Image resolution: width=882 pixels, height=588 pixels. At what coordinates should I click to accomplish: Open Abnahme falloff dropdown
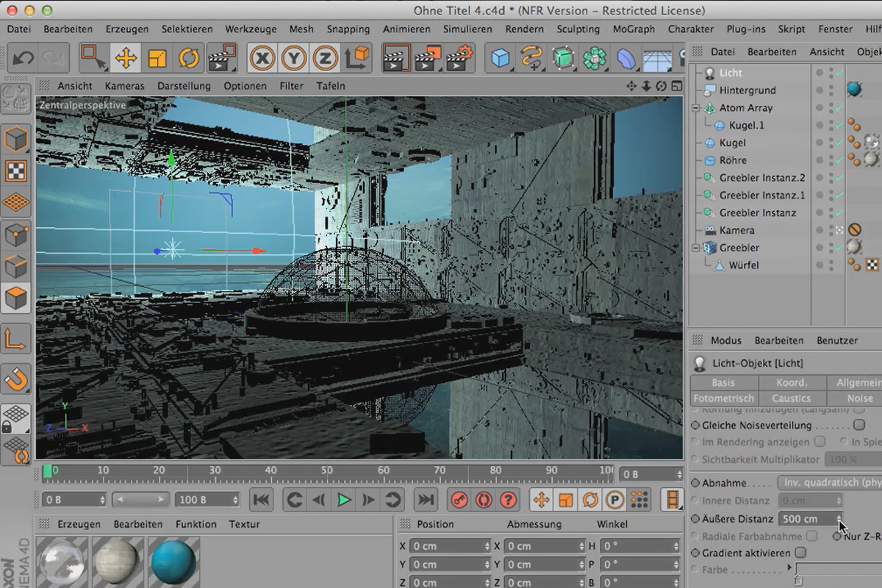point(829,483)
